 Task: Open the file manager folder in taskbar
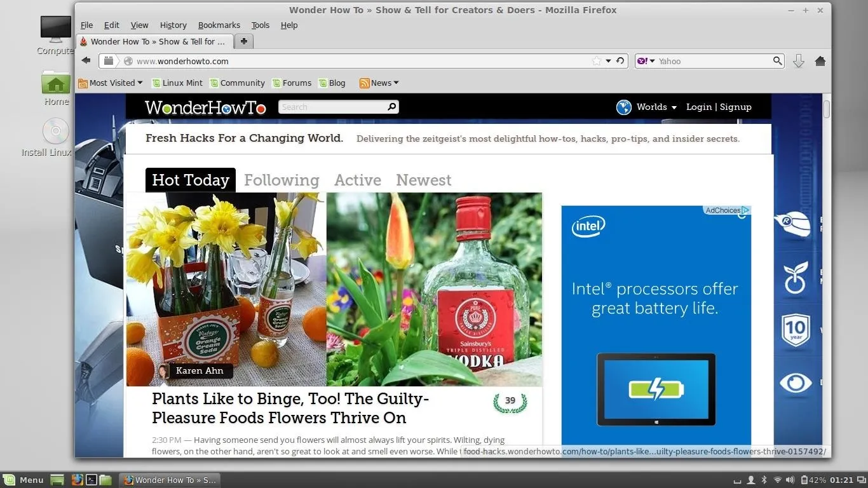pos(105,480)
